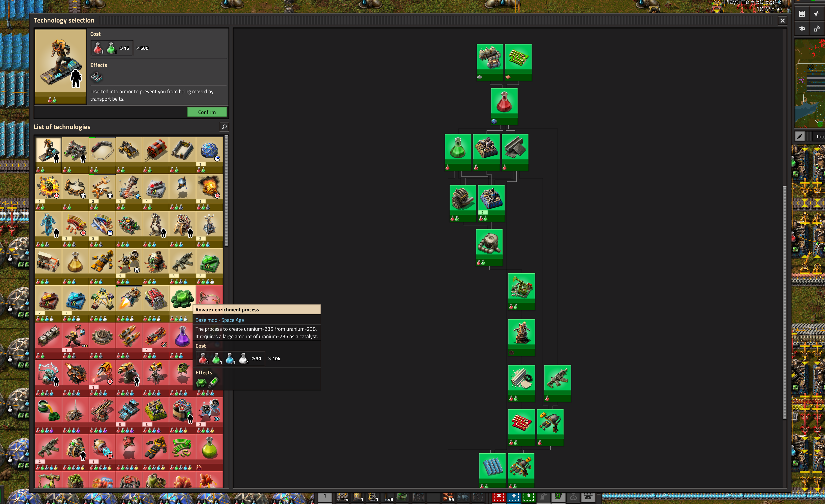The width and height of the screenshot is (825, 504).
Task: Select the green Efficiency module 2 technology
Action: pyautogui.click(x=209, y=266)
